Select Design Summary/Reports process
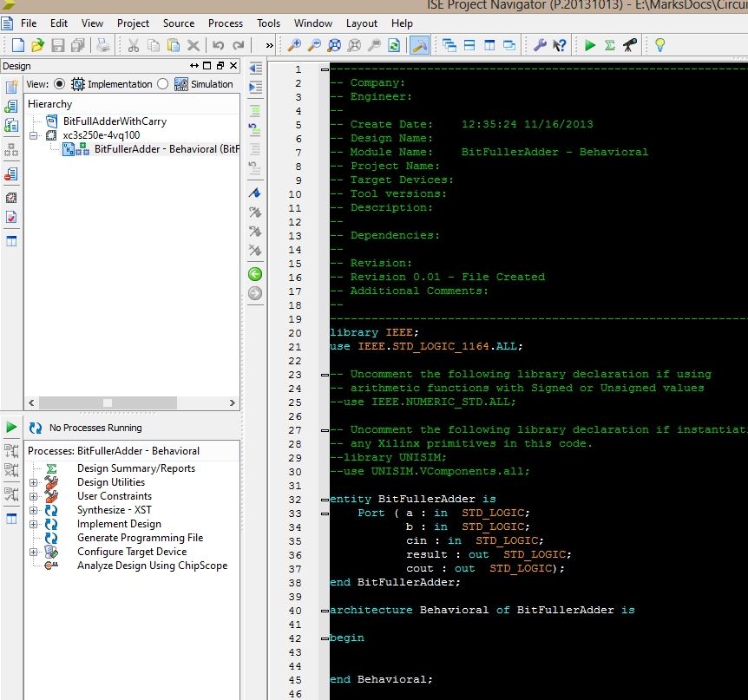This screenshot has height=700, width=748. pos(136,468)
